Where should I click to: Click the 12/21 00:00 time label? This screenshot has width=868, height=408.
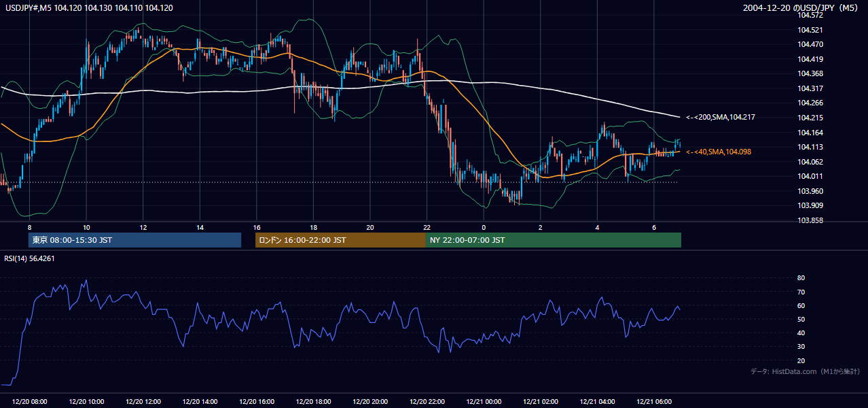point(484,402)
